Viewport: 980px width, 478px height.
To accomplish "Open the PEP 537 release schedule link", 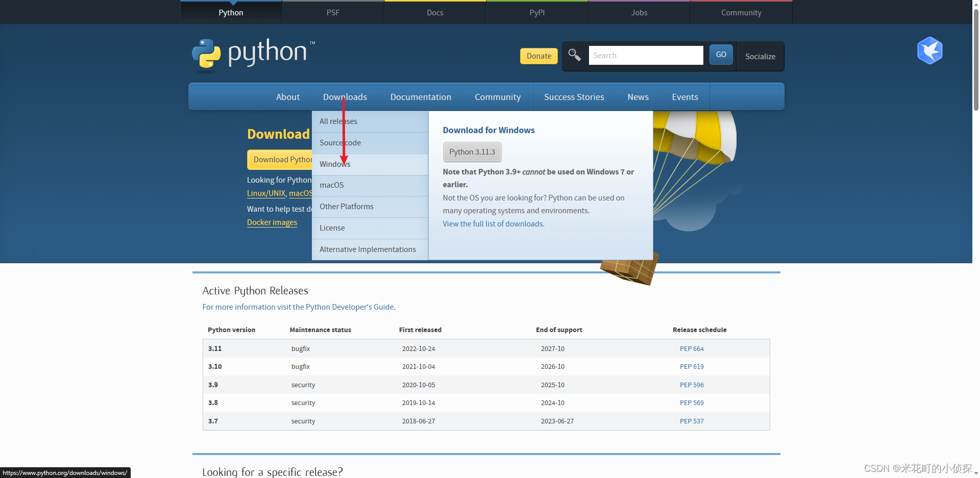I will (692, 421).
